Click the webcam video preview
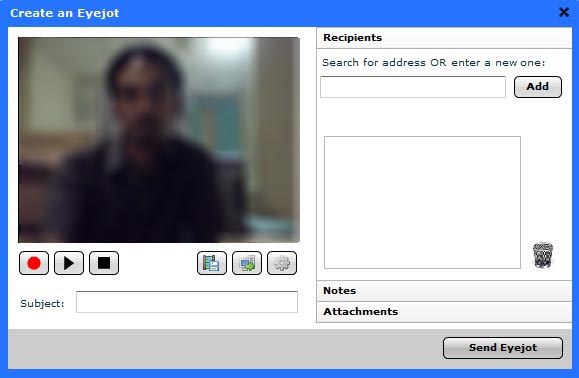 [x=159, y=140]
